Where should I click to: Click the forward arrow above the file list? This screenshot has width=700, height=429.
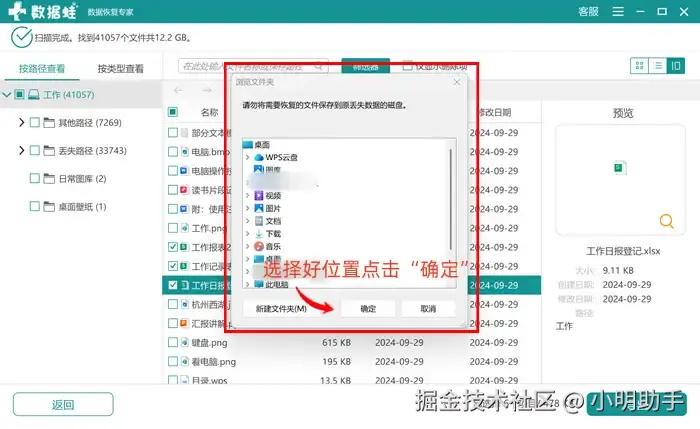pyautogui.click(x=206, y=91)
